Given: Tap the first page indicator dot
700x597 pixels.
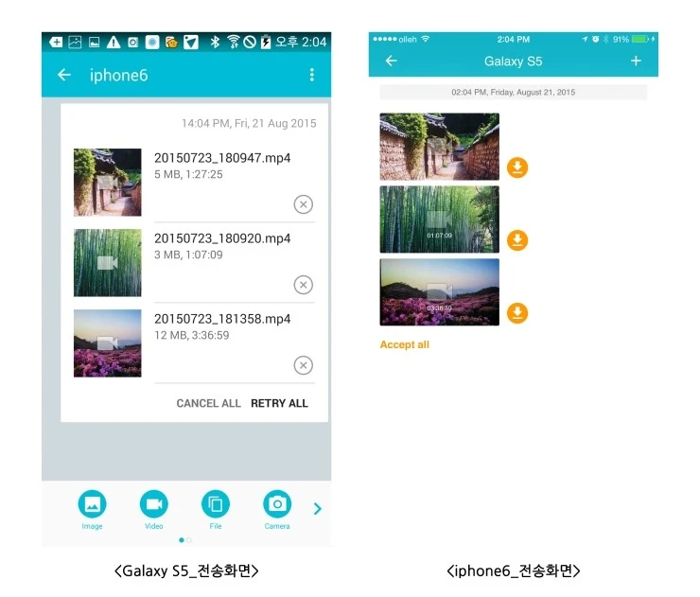Looking at the screenshot, I should click(x=182, y=540).
